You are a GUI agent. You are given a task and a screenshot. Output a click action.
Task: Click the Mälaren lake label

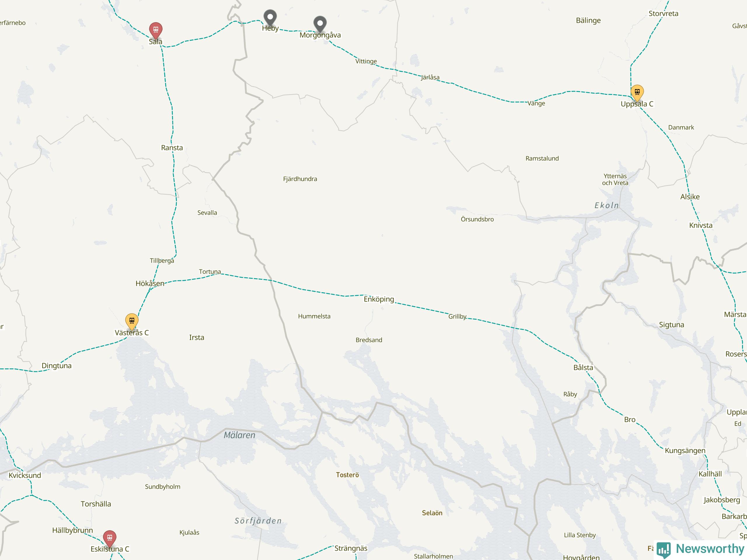[x=240, y=435]
